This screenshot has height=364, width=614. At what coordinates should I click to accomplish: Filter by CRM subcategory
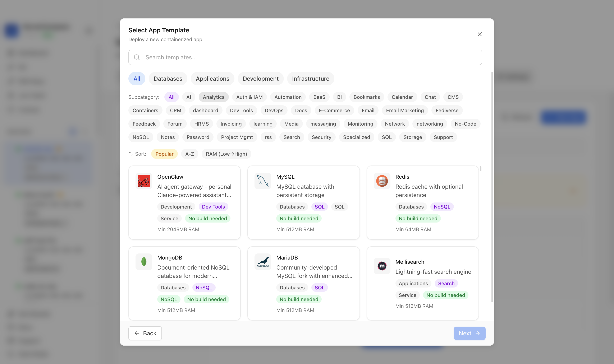(175, 110)
